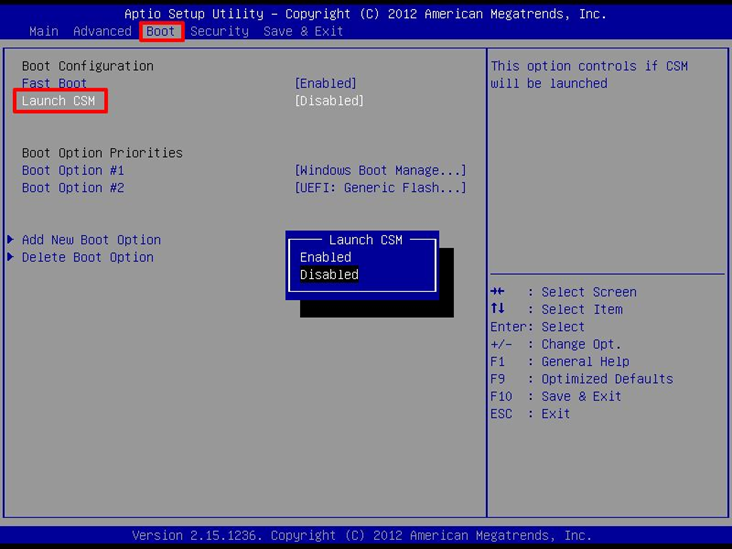Highlight the Fast Boot setting label
Image resolution: width=732 pixels, height=549 pixels.
coord(54,84)
